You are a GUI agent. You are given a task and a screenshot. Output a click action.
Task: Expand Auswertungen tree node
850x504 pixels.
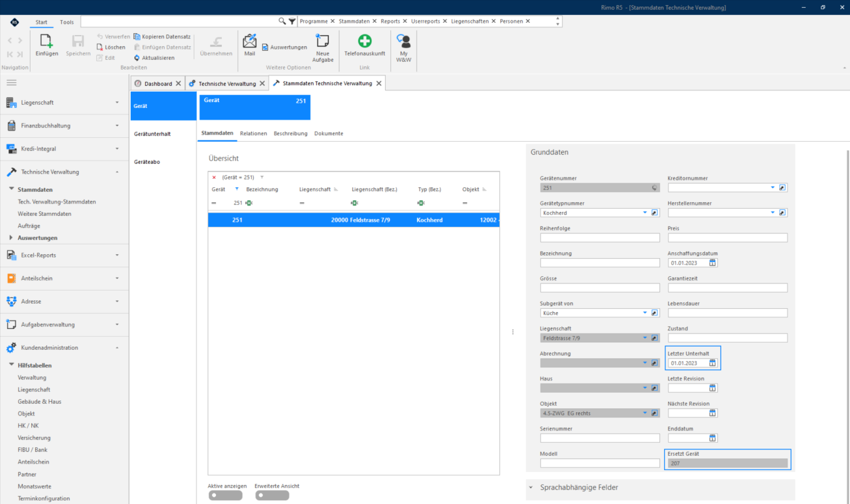[11, 238]
